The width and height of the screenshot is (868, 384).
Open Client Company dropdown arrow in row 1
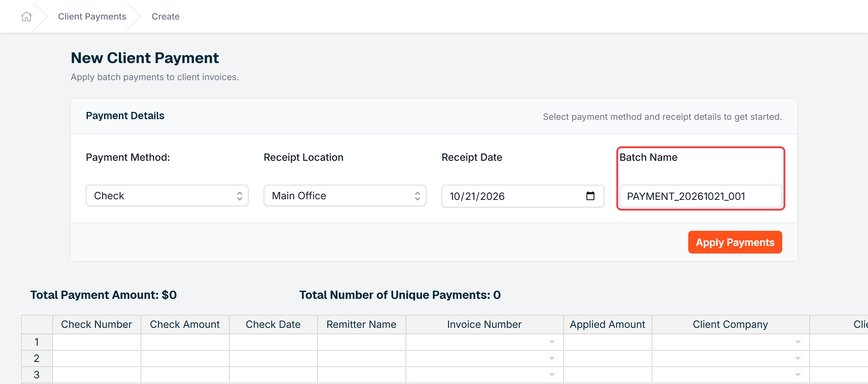(798, 342)
